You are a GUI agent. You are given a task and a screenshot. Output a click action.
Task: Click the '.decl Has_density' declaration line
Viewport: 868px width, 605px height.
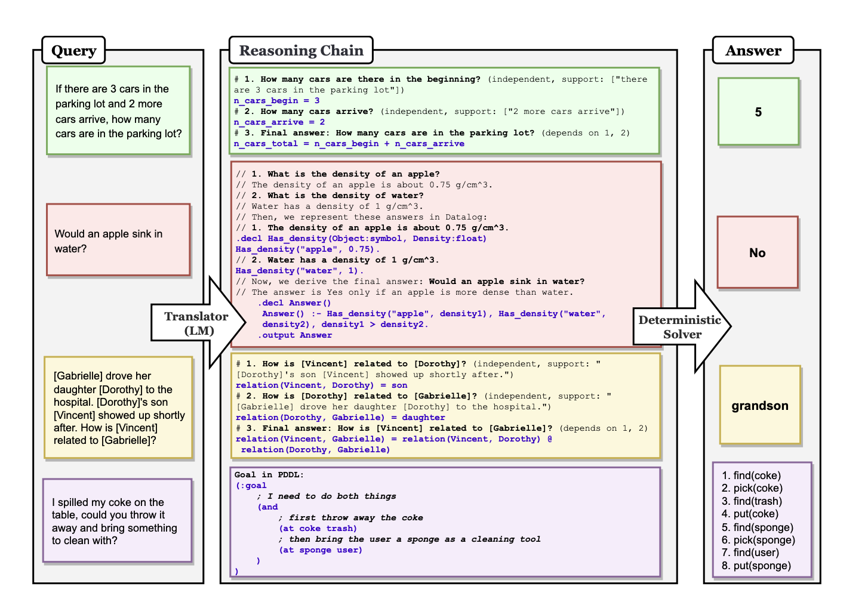tap(361, 239)
